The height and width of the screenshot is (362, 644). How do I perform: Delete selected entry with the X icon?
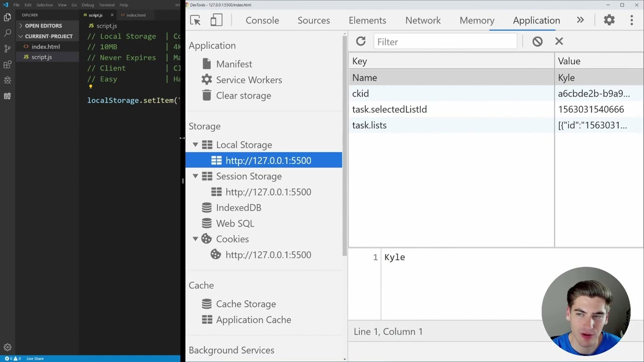[559, 42]
